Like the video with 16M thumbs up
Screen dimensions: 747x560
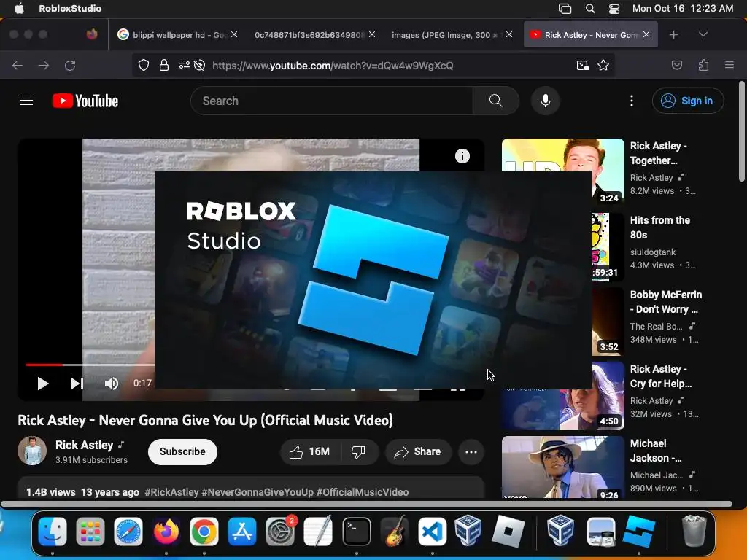[309, 451]
